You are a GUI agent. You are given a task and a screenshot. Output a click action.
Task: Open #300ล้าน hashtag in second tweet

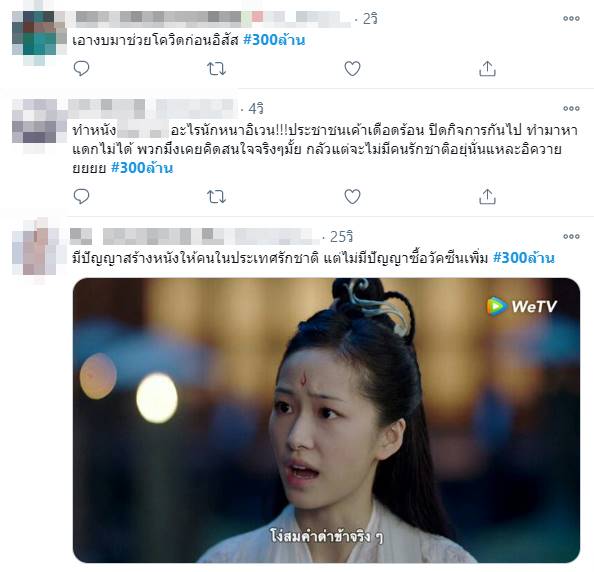pyautogui.click(x=142, y=167)
